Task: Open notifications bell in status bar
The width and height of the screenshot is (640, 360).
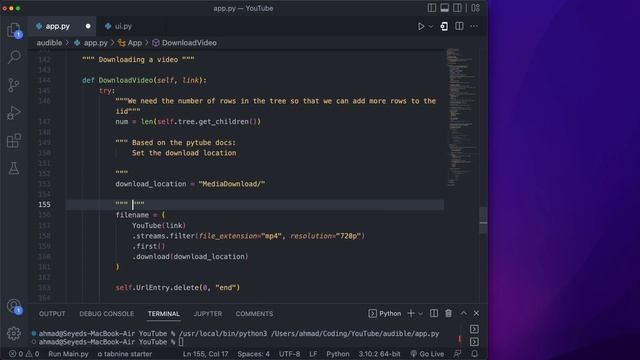Action: coord(474,354)
